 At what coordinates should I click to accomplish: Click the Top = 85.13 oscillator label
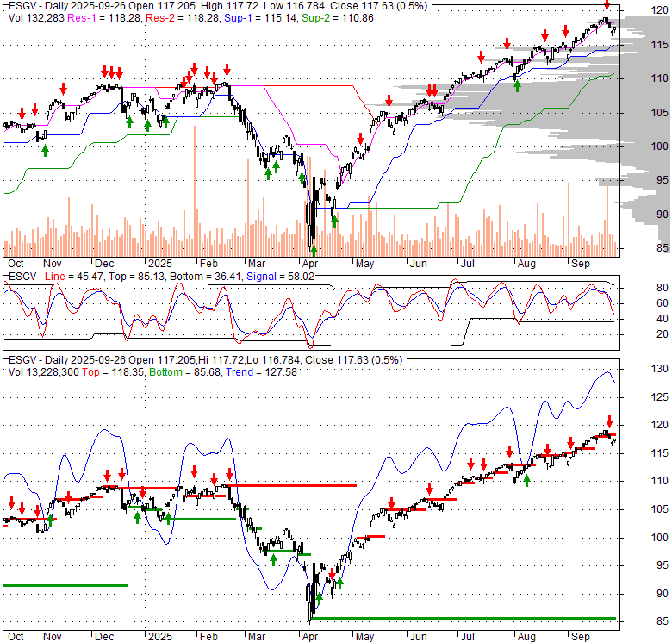(137, 277)
